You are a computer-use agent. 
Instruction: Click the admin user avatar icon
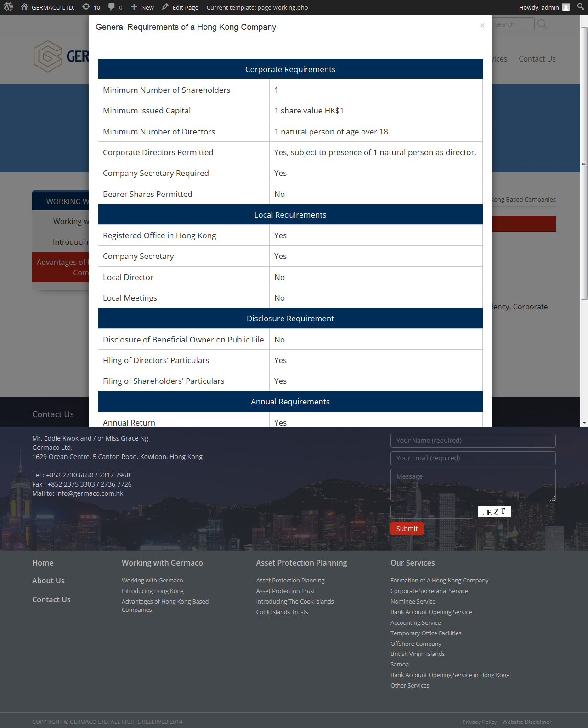coord(566,7)
